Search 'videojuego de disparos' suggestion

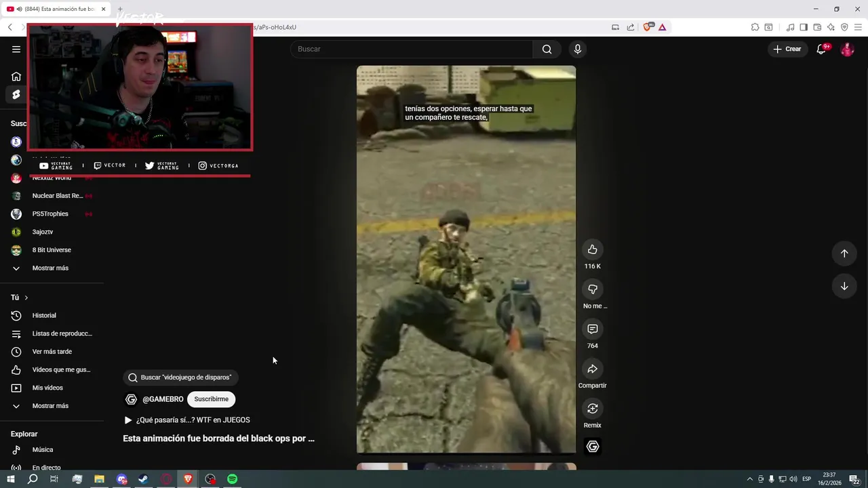pos(180,378)
